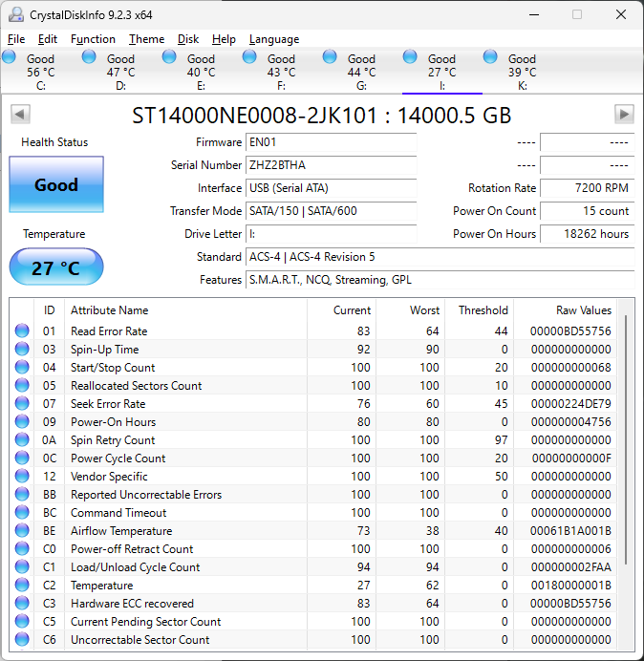Select drive D: at 47 °C

(120, 72)
